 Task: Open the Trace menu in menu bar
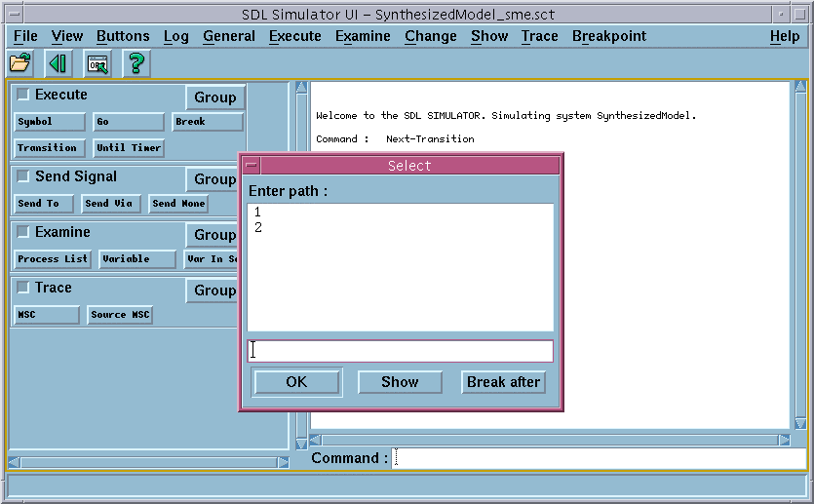coord(540,36)
